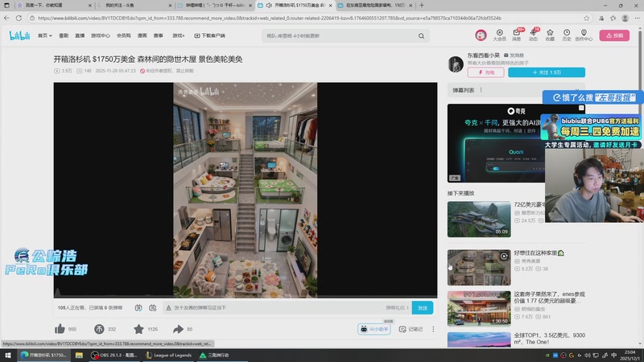Open the 首页 dropdown menu
644x362 pixels.
point(45,35)
